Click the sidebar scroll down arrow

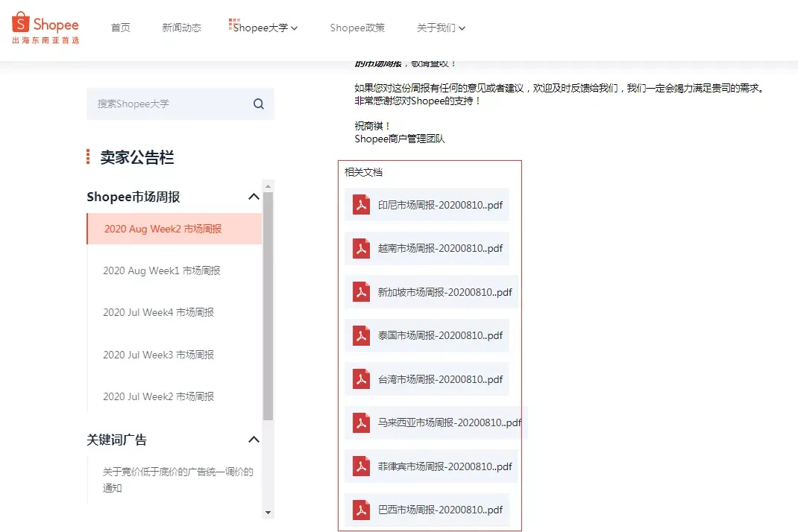(268, 513)
